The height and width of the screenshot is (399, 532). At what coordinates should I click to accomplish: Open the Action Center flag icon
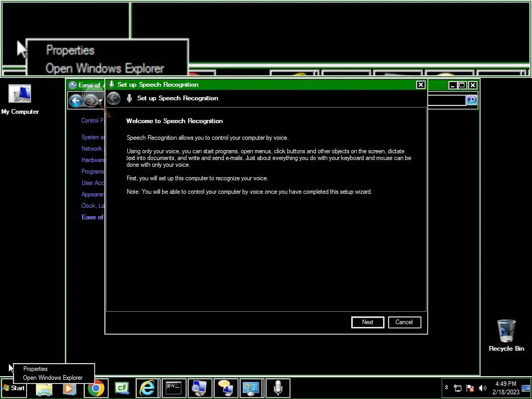[x=470, y=388]
